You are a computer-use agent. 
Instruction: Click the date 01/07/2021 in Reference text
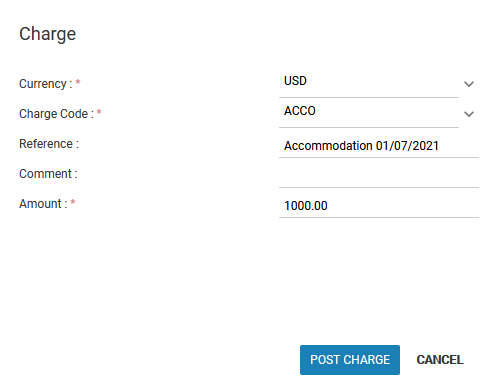(407, 146)
